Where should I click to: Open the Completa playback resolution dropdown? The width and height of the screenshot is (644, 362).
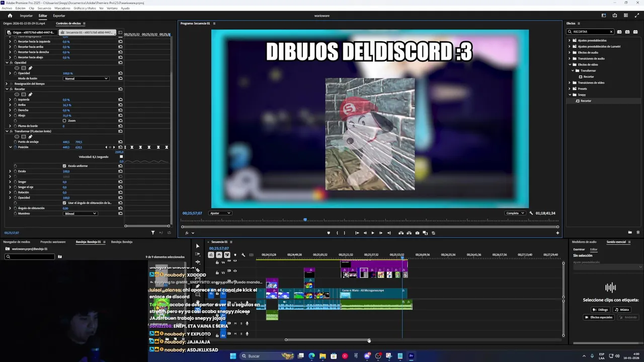tap(515, 213)
